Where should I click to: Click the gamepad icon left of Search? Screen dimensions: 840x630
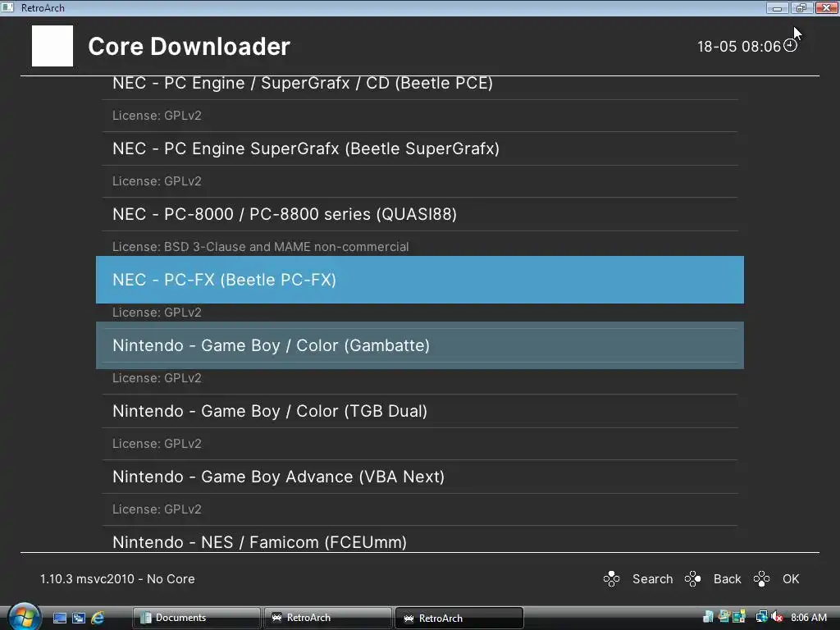(x=611, y=579)
